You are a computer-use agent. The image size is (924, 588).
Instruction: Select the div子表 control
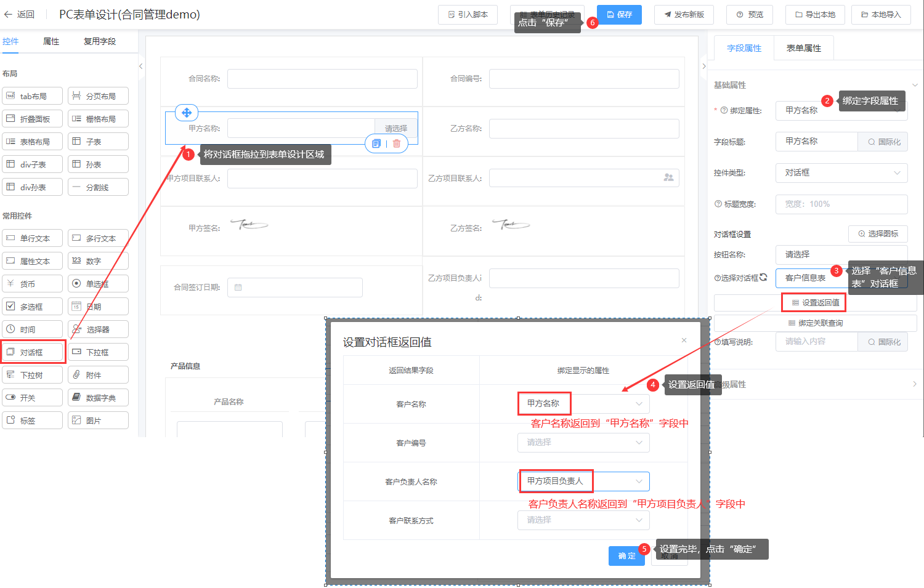[x=33, y=164]
